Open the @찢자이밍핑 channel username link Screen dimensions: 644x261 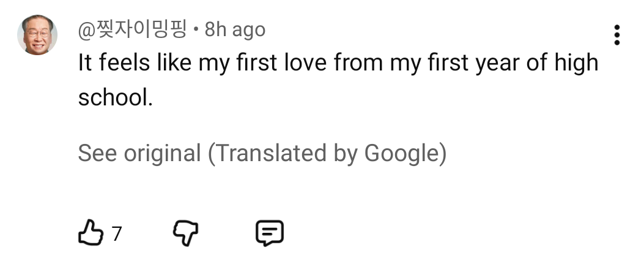pos(132,29)
